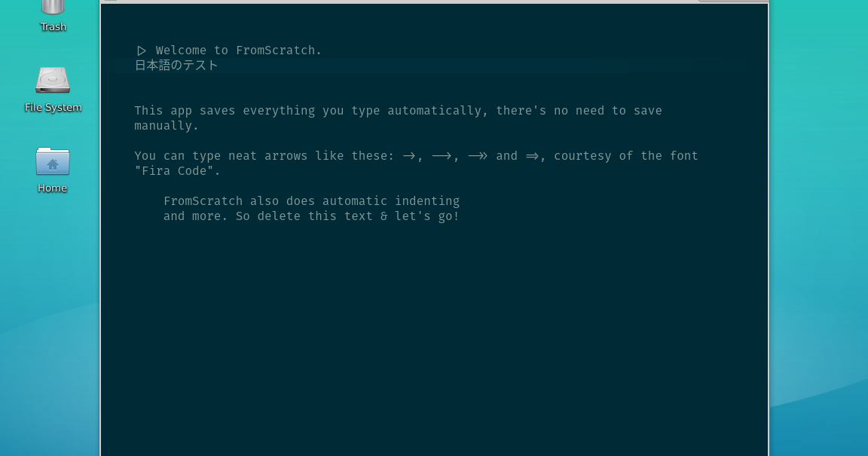Click the long arrow ⟶ glyph

point(441,155)
